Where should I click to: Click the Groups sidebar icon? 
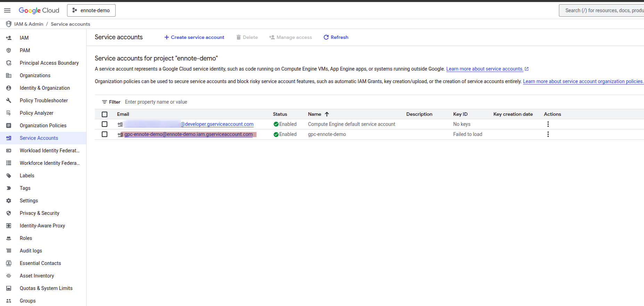coord(9,301)
